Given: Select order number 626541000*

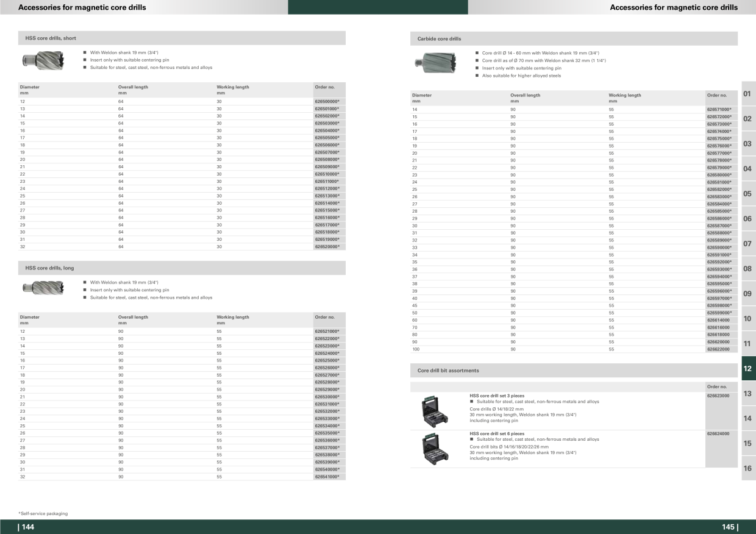Looking at the screenshot, I should point(327,477).
